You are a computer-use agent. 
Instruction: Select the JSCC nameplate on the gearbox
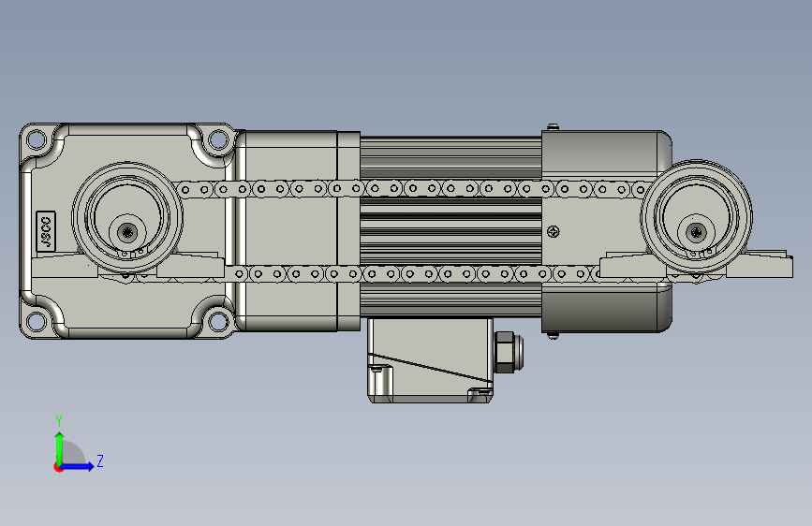[x=46, y=231]
